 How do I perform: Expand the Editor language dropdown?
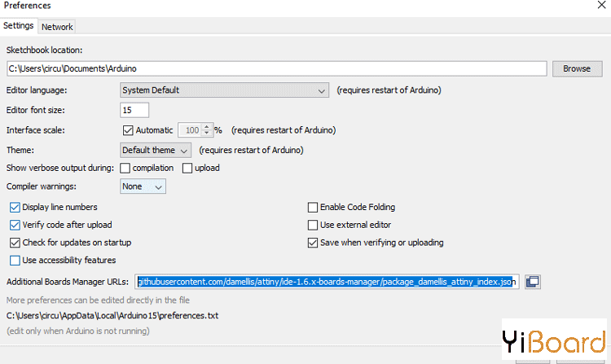[224, 90]
